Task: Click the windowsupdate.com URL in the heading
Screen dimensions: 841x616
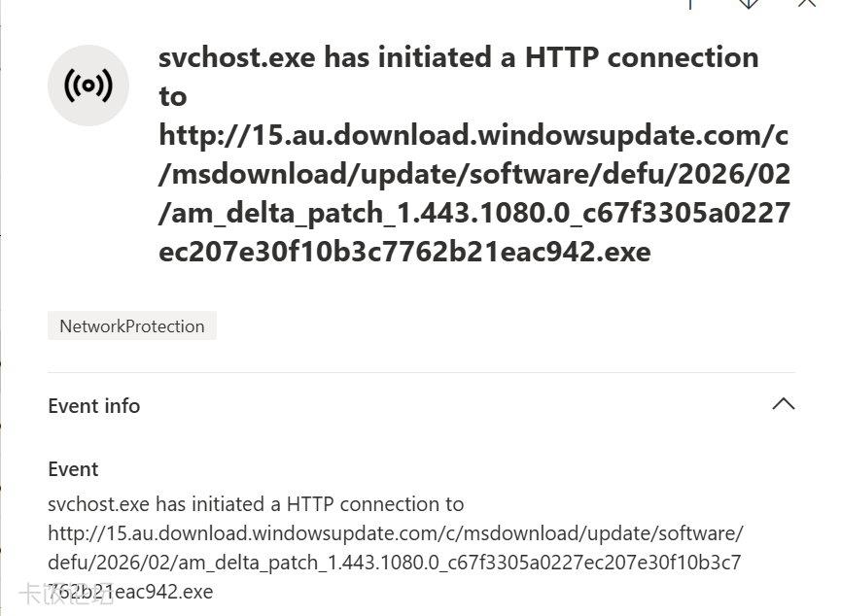Action: [473, 135]
